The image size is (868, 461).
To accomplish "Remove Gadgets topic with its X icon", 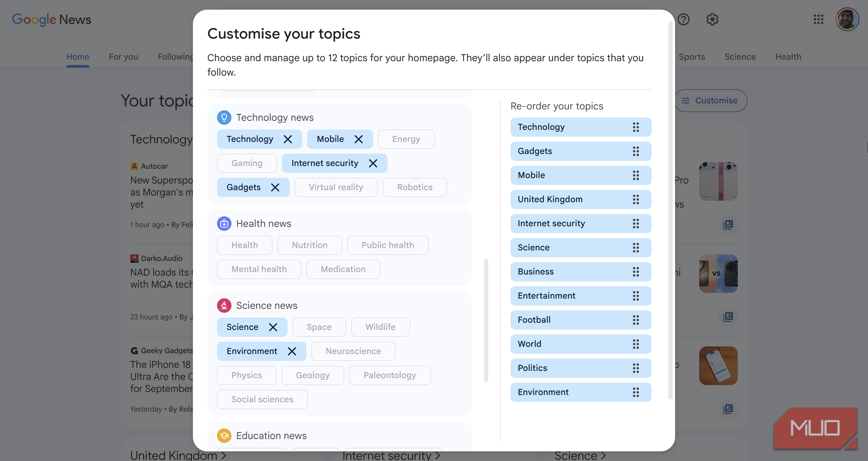I will pos(275,187).
